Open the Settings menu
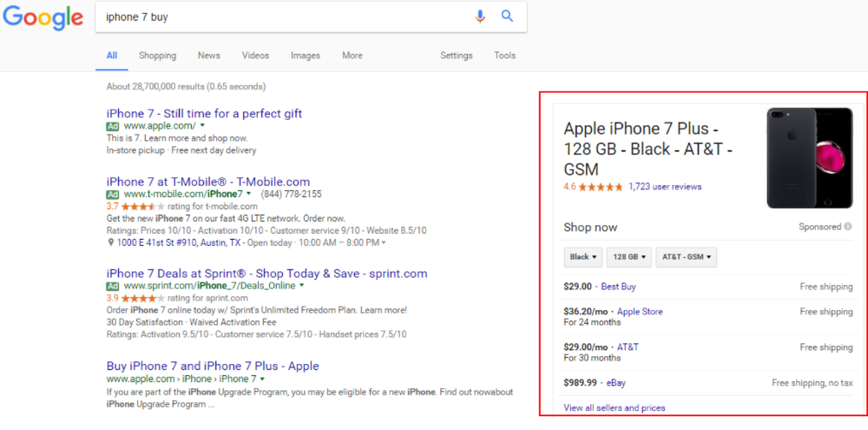 (x=457, y=56)
